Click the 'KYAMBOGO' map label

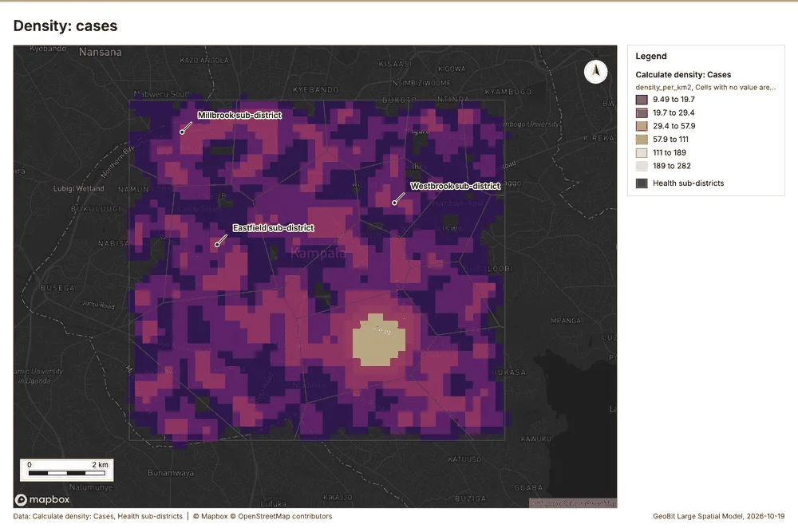click(x=508, y=92)
